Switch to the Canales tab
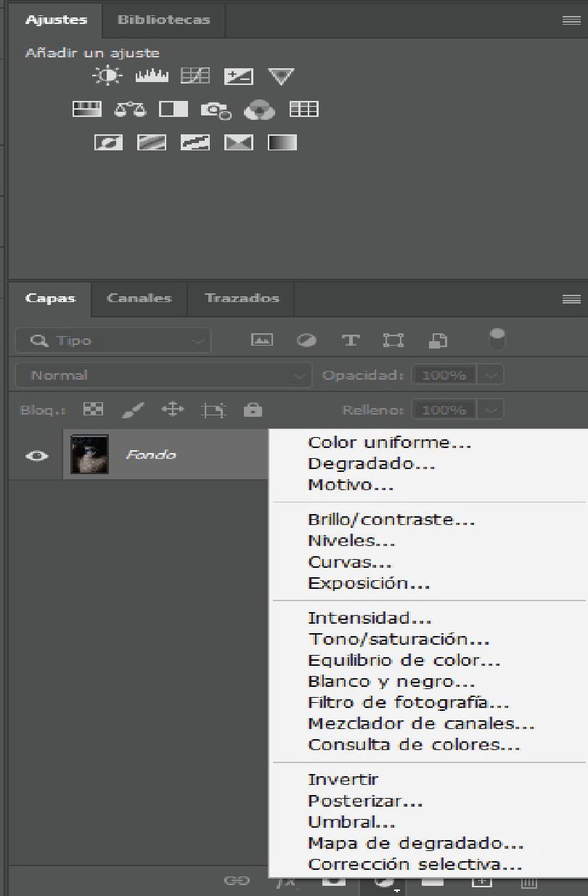 pos(139,298)
